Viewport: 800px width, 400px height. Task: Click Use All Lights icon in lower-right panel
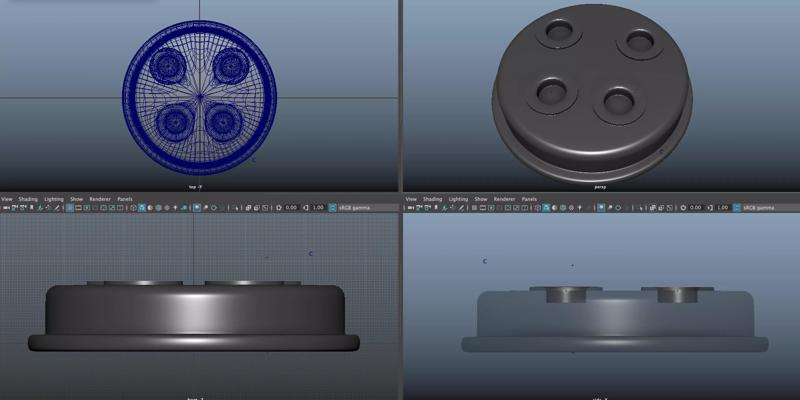(x=580, y=208)
